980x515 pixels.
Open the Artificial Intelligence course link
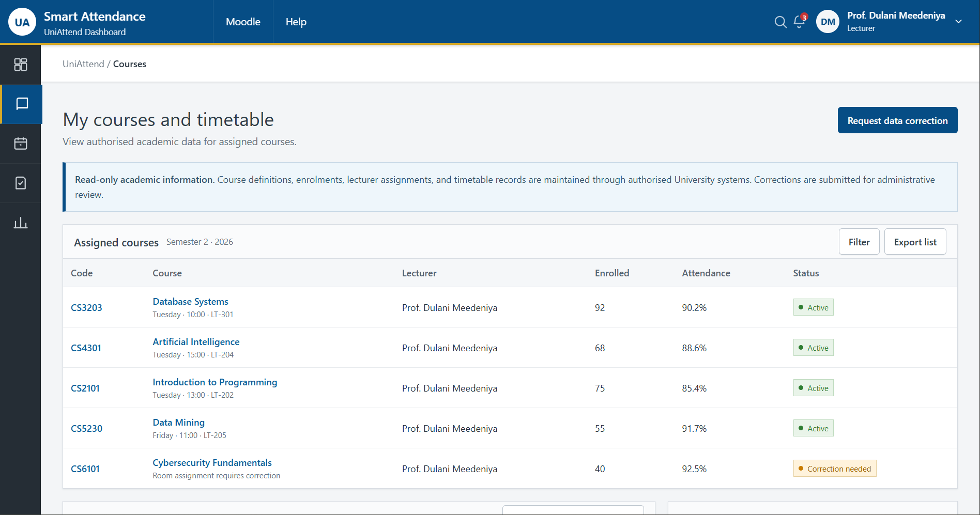coord(196,341)
